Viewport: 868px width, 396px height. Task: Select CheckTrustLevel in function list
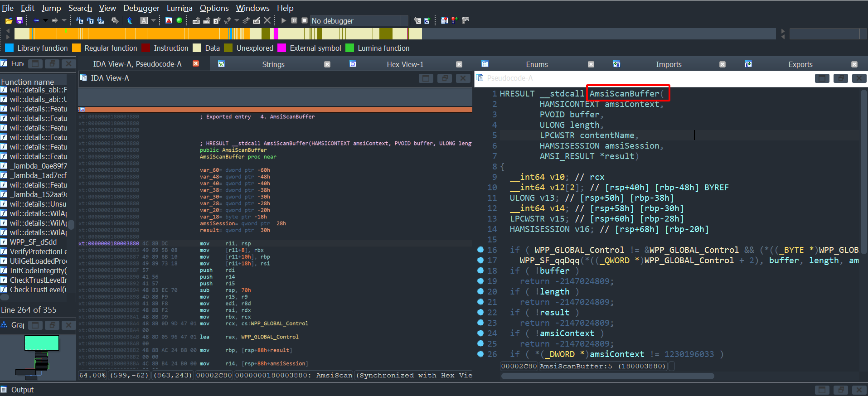38,290
